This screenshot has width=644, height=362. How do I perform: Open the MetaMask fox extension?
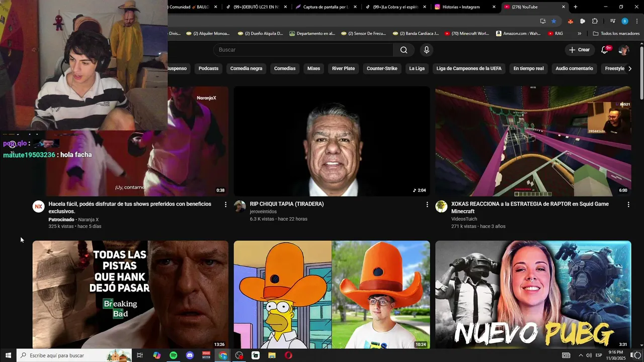570,21
